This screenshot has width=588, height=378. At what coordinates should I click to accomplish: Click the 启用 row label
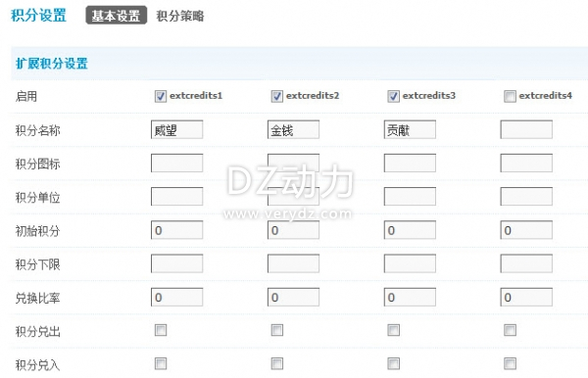coord(26,97)
